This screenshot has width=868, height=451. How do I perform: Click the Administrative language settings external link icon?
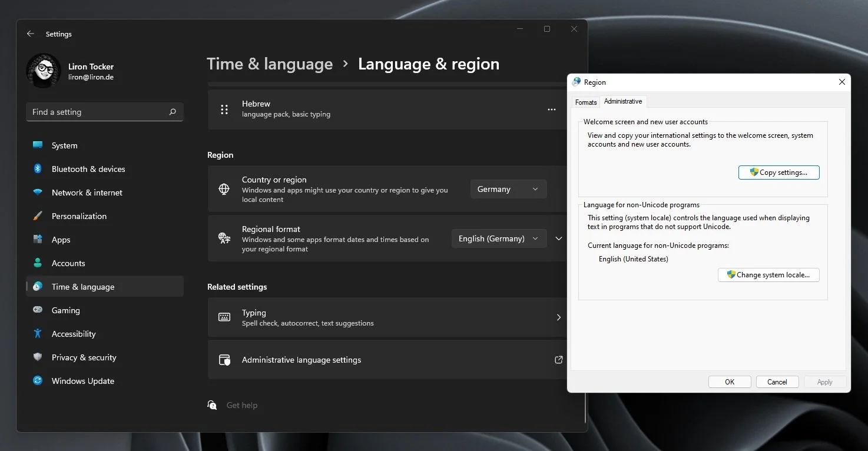[559, 360]
